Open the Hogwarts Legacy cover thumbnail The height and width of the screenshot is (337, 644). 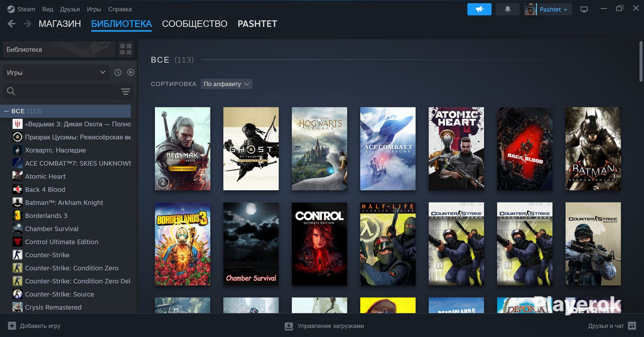tap(319, 149)
